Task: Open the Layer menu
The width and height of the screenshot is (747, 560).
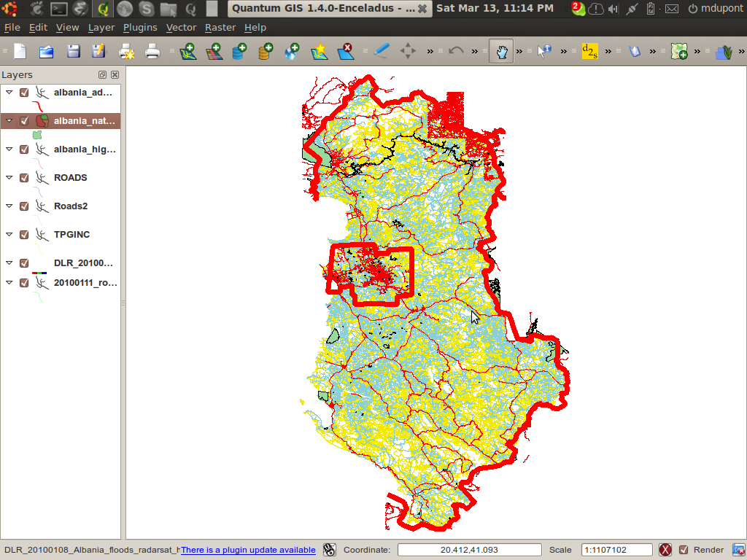Action: (x=101, y=28)
